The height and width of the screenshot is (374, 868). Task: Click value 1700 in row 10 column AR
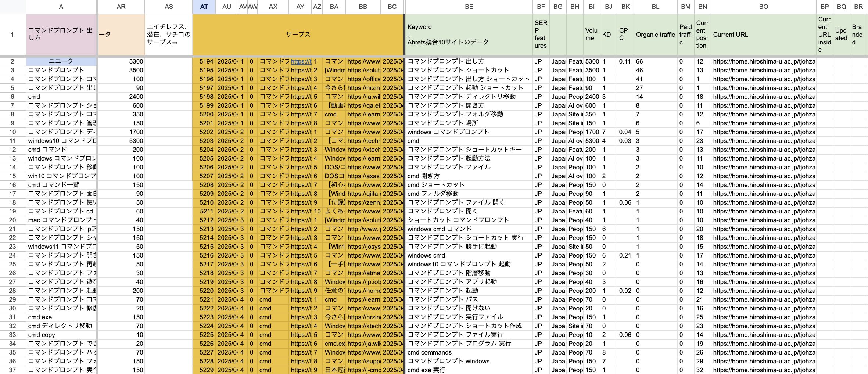tap(121, 132)
